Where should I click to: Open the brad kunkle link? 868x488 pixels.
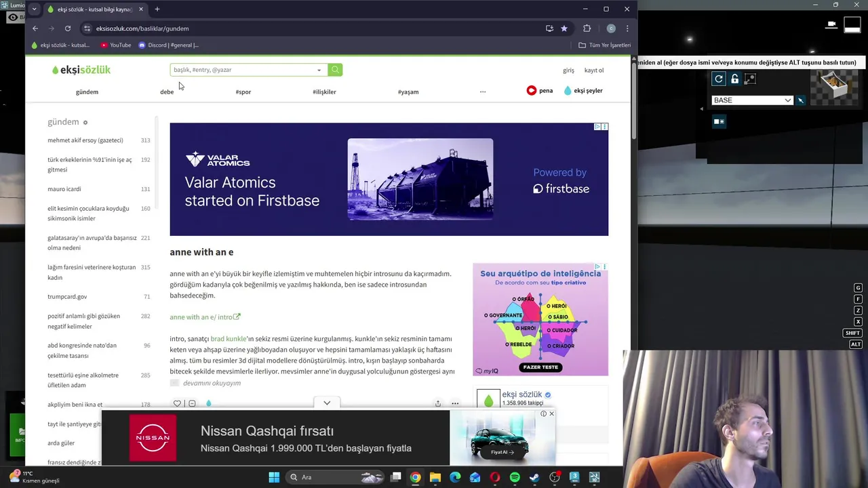229,339
